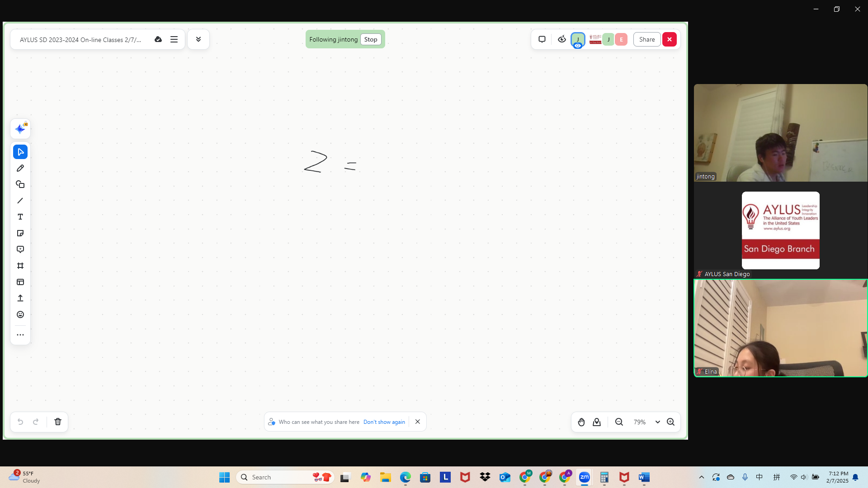Choose the pen drawing tool
Image resolution: width=868 pixels, height=488 pixels.
coord(20,168)
